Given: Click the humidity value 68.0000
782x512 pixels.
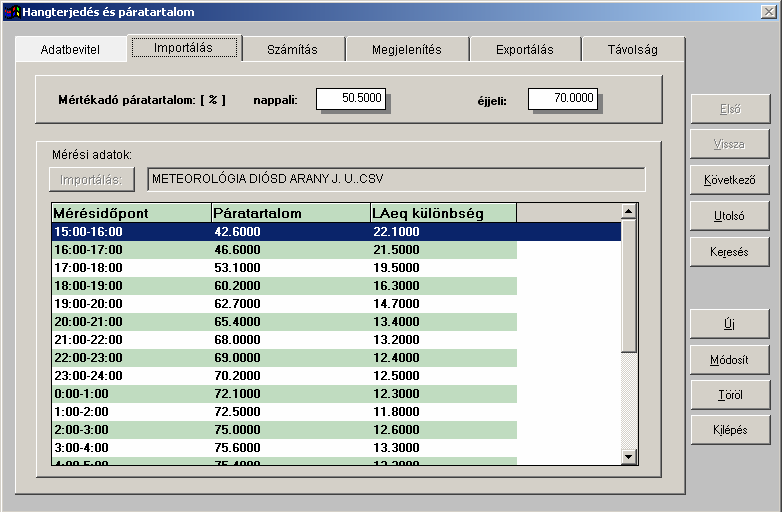Looking at the screenshot, I should tap(237, 340).
